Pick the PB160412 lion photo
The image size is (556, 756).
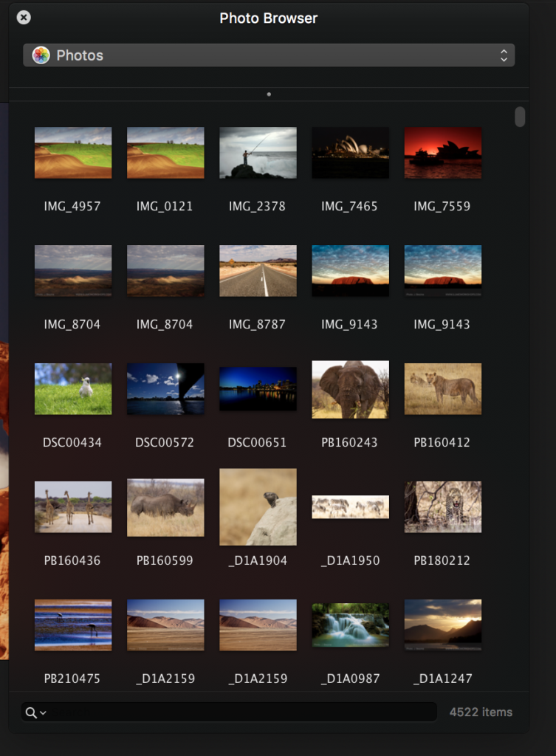coord(442,389)
